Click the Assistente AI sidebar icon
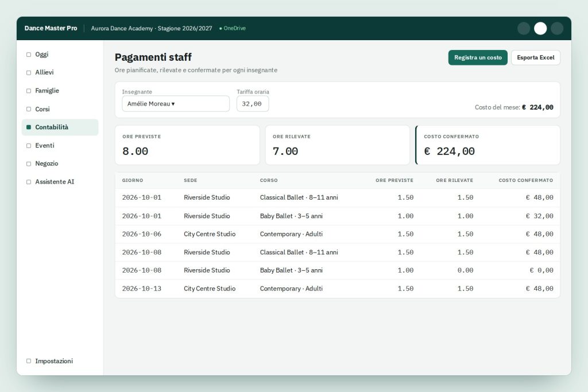Screen dimensions: 588x392 (x=29, y=182)
